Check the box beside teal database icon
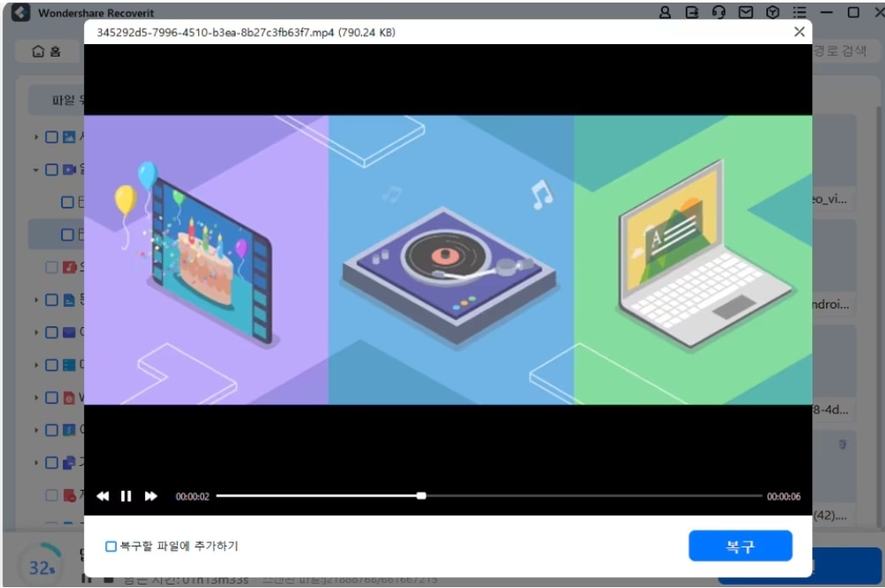 (52, 365)
